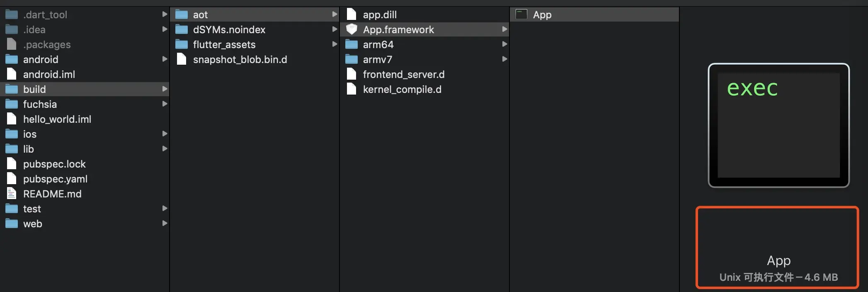
Task: Click the aot folder icon
Action: (x=182, y=15)
